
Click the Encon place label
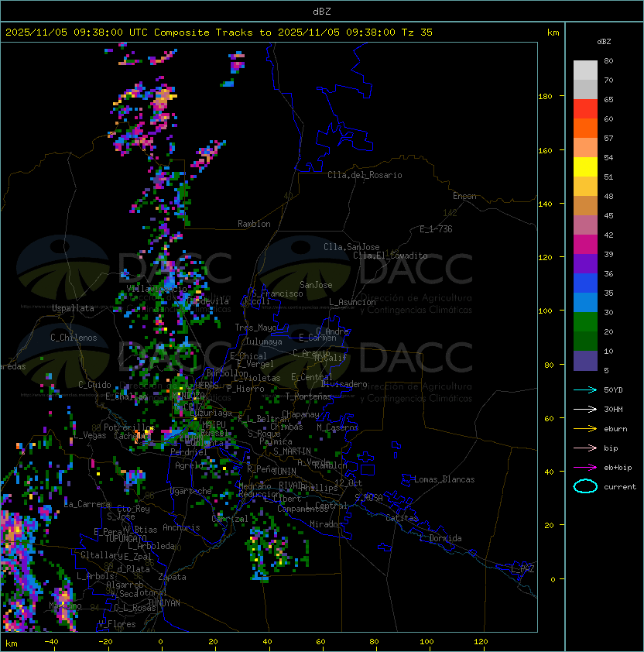click(464, 196)
